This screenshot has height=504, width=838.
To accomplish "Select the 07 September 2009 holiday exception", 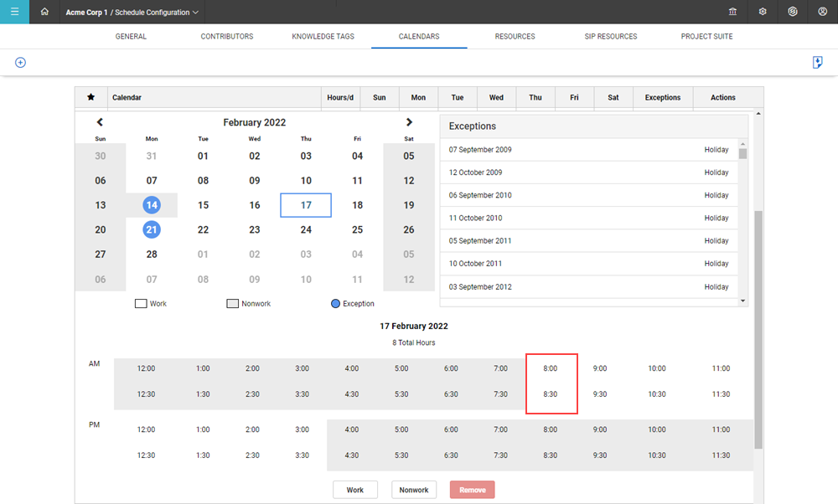I will pos(587,150).
